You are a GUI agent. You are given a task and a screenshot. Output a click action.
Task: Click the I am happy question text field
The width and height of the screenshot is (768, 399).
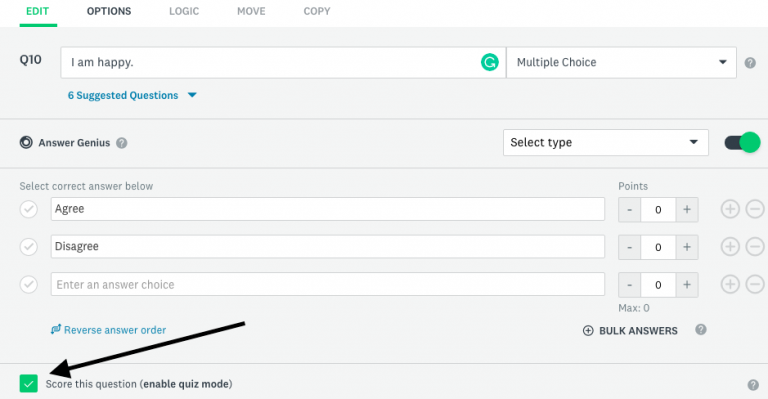[x=283, y=62]
